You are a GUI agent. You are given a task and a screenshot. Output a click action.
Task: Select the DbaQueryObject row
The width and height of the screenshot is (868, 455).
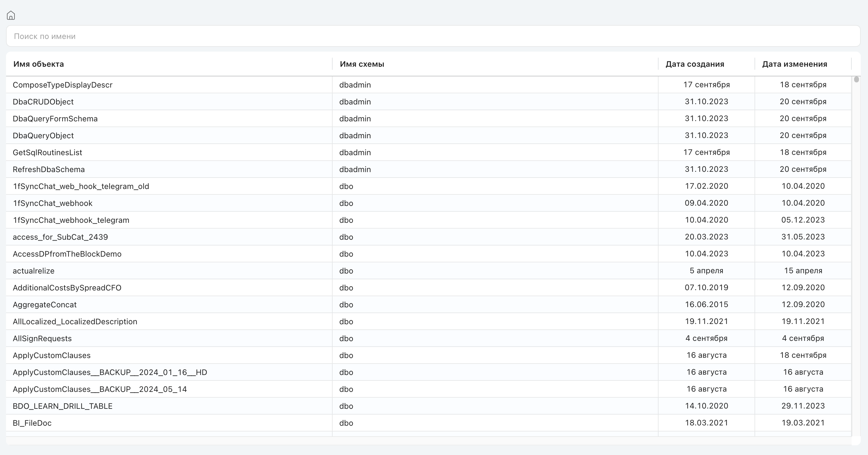pyautogui.click(x=429, y=136)
